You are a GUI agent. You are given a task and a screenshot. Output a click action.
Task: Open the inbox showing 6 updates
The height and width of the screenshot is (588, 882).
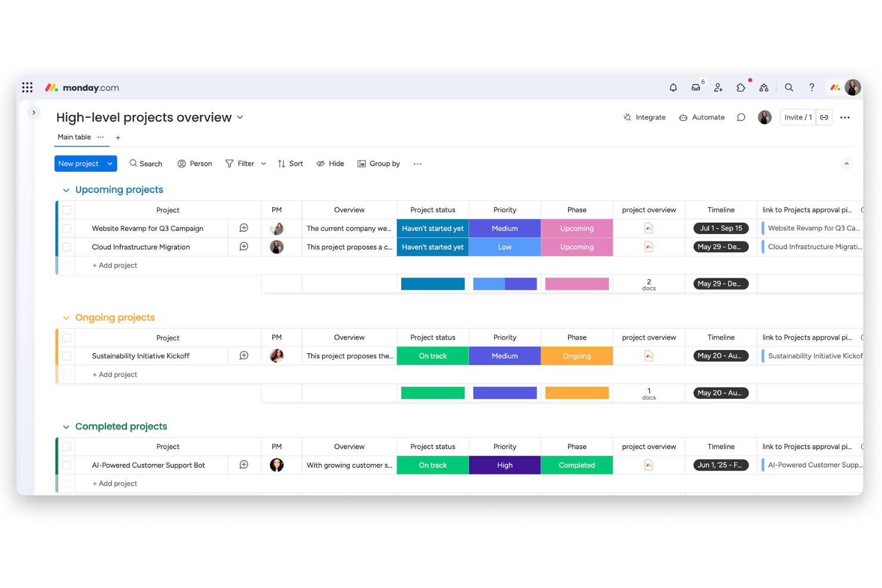[695, 87]
